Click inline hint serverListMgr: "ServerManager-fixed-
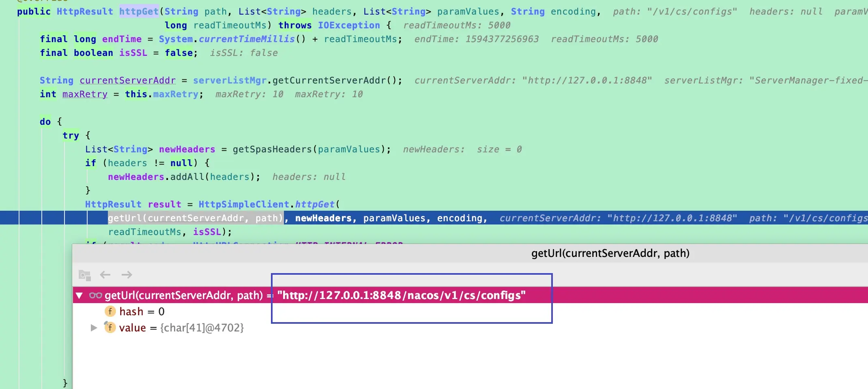868x389 pixels. (x=766, y=80)
